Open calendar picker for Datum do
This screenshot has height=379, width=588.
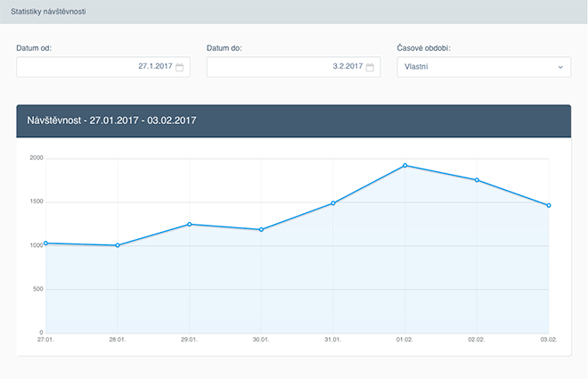[x=370, y=67]
